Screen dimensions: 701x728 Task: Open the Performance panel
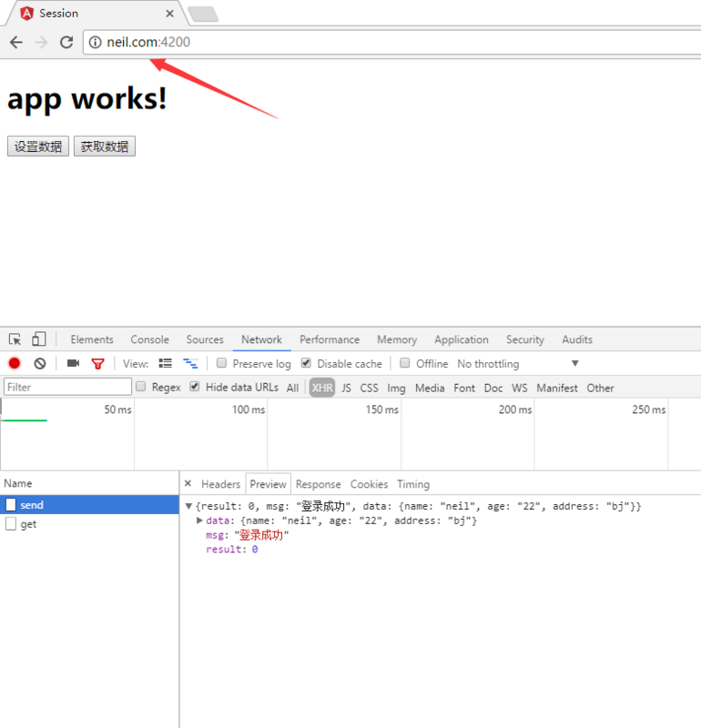point(330,339)
